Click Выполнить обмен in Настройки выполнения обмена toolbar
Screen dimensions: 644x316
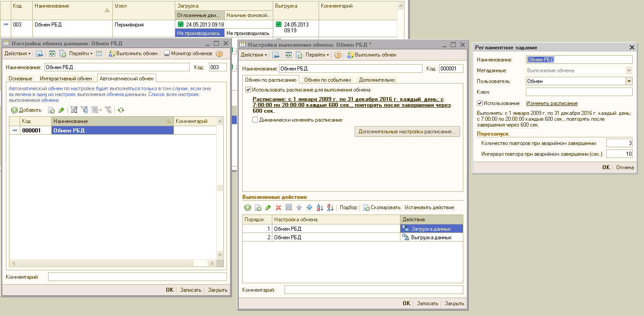(372, 55)
